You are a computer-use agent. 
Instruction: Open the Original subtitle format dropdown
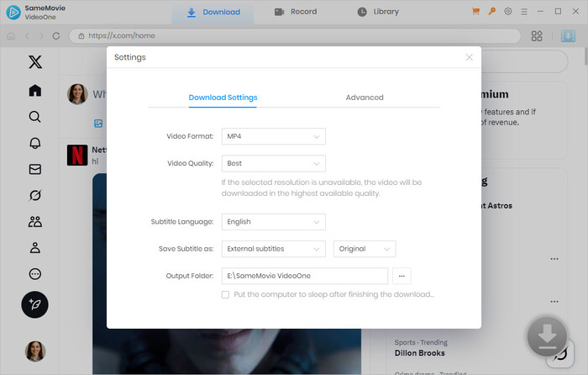click(x=365, y=249)
